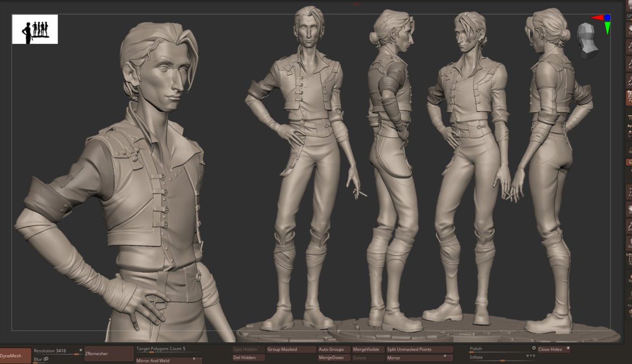Click Split Unmasked Points
The image size is (632, 364).
point(419,349)
